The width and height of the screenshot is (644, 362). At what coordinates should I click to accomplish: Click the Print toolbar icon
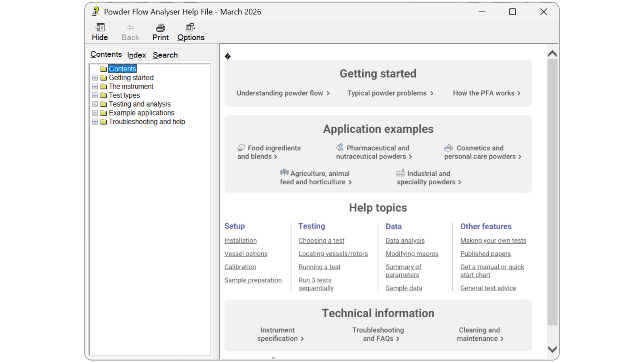(x=161, y=27)
